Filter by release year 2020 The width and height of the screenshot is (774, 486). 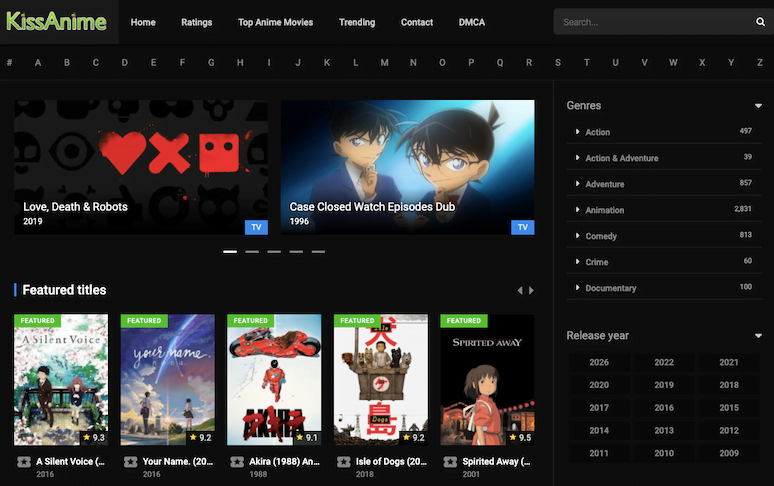pyautogui.click(x=599, y=385)
